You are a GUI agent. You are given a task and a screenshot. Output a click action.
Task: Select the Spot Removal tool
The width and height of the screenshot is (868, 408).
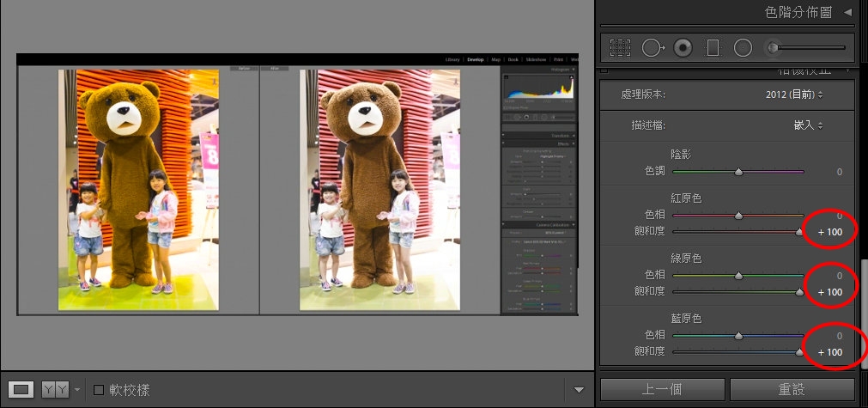[x=653, y=48]
